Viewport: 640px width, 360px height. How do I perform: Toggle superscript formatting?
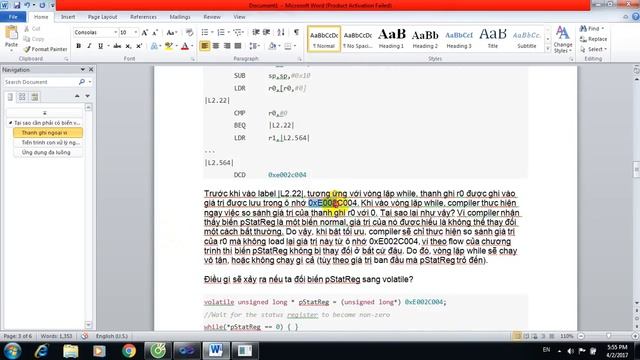pyautogui.click(x=139, y=46)
